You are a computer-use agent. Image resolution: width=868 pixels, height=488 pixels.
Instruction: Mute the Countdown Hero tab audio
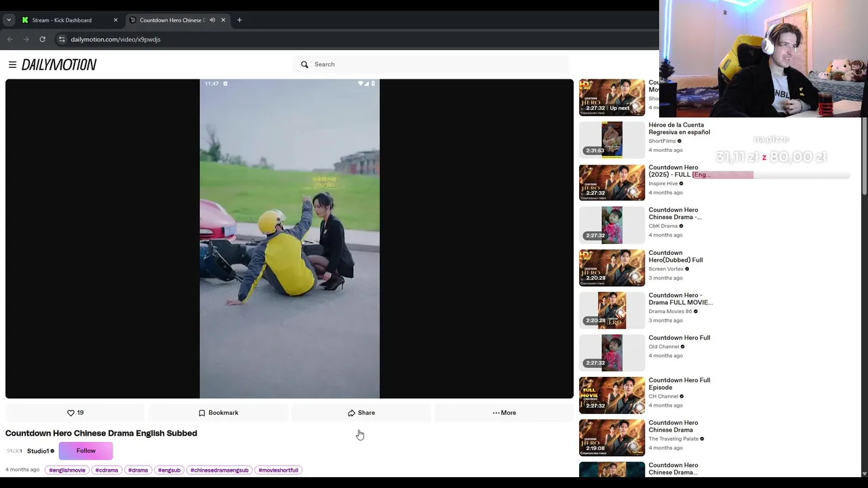click(212, 20)
